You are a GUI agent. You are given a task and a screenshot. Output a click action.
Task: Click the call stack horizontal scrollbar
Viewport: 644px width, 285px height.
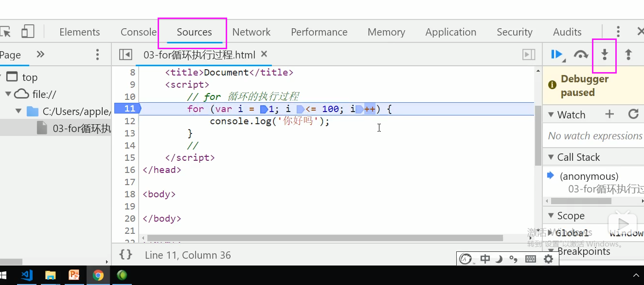[581, 201]
